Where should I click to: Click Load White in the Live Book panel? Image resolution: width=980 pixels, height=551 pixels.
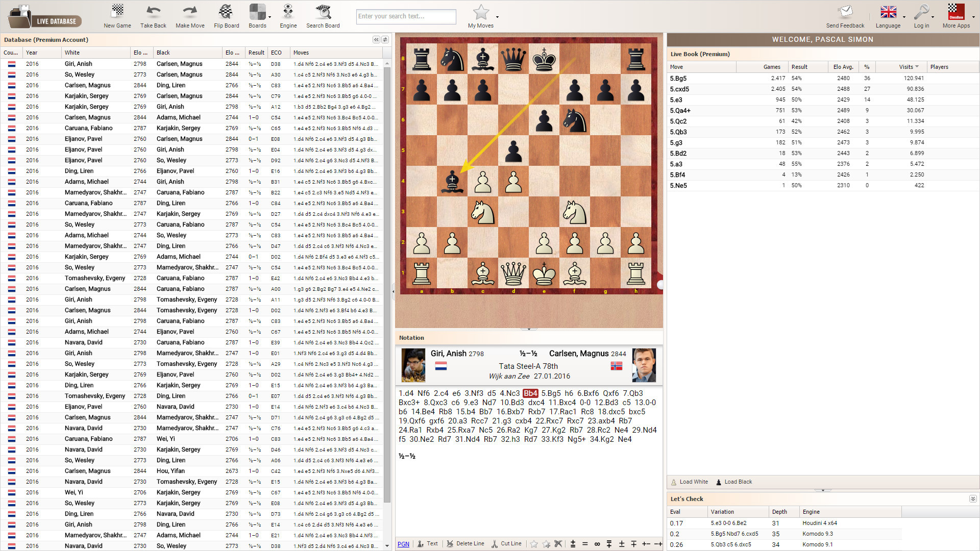coord(693,482)
